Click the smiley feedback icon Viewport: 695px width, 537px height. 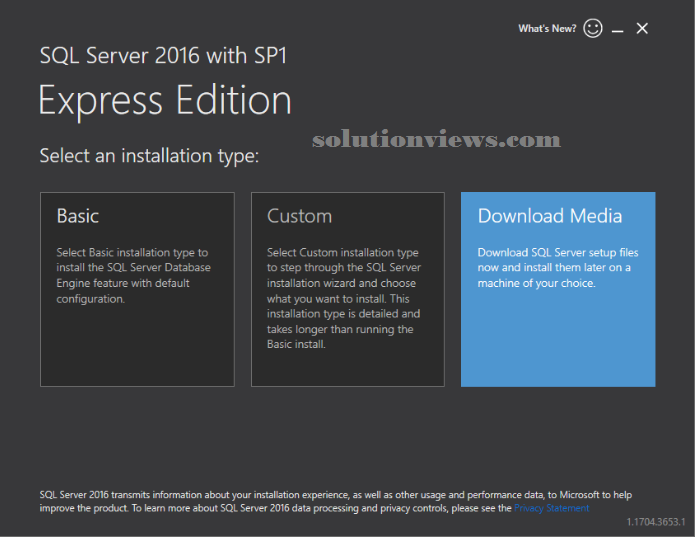point(593,28)
